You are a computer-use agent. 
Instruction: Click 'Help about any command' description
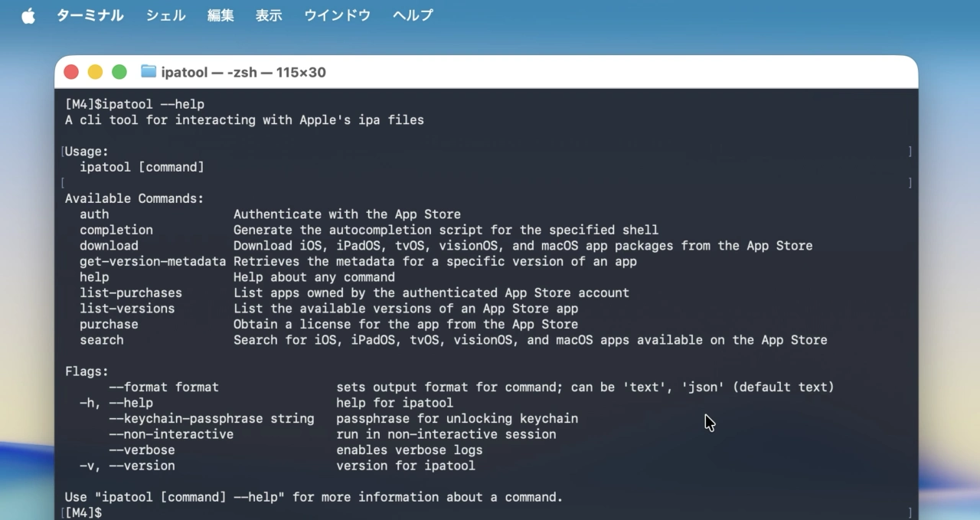(x=314, y=277)
